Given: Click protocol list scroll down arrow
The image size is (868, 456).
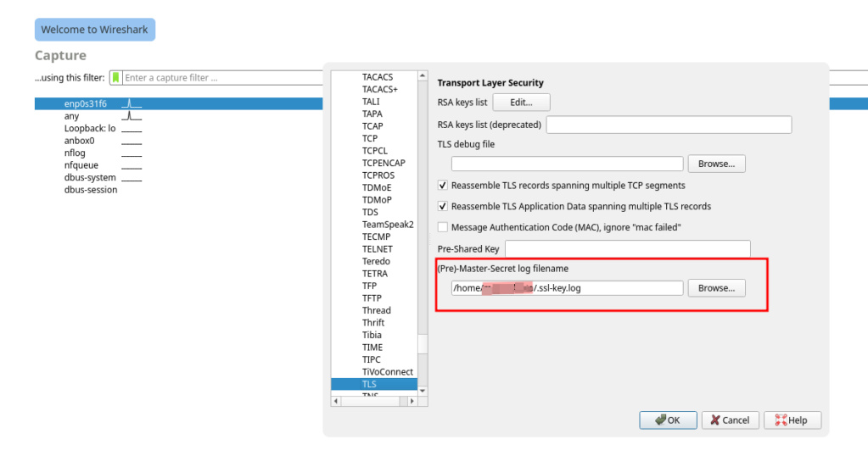Looking at the screenshot, I should click(x=423, y=391).
